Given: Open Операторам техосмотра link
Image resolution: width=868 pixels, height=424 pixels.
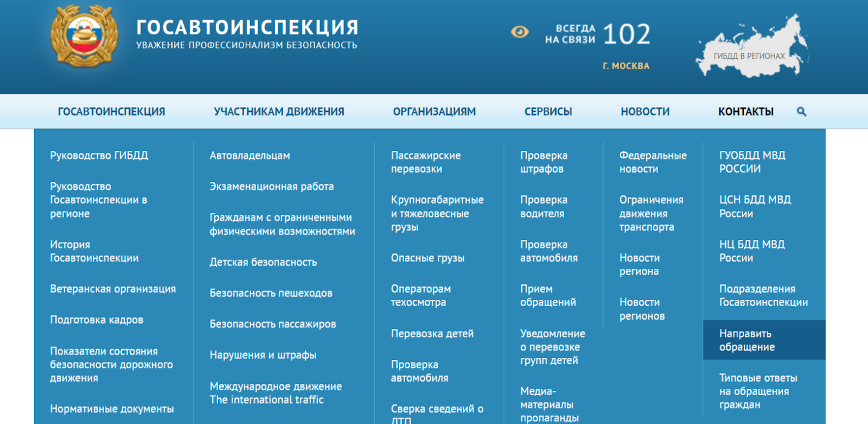Looking at the screenshot, I should tap(421, 296).
